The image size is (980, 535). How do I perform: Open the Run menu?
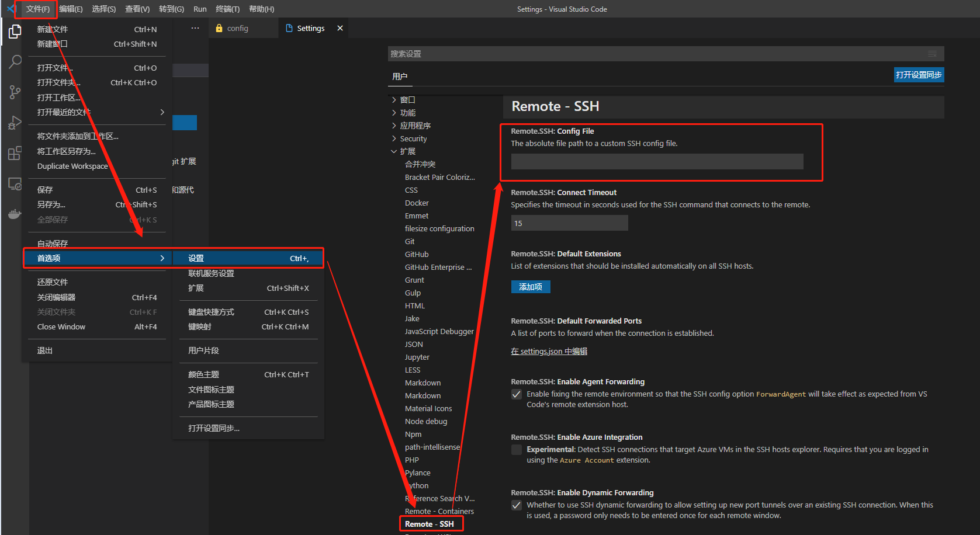click(200, 9)
